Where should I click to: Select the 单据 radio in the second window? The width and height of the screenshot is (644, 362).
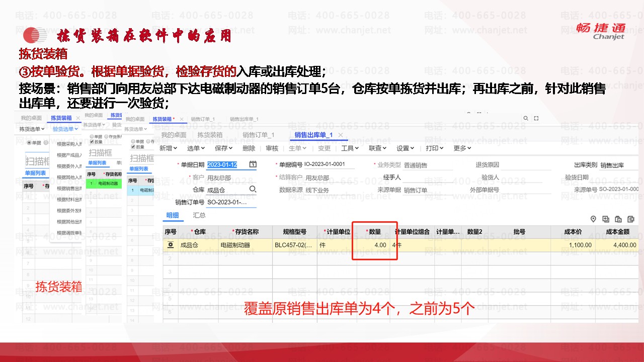91,136
